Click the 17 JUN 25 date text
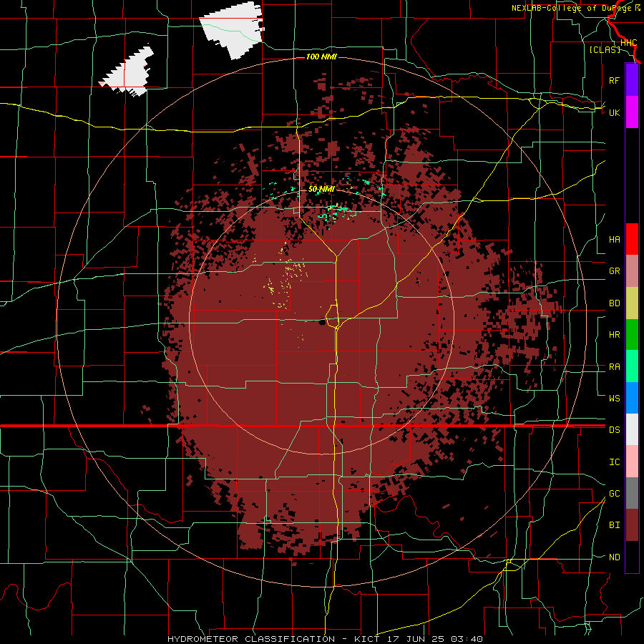The image size is (644, 644). [x=416, y=639]
